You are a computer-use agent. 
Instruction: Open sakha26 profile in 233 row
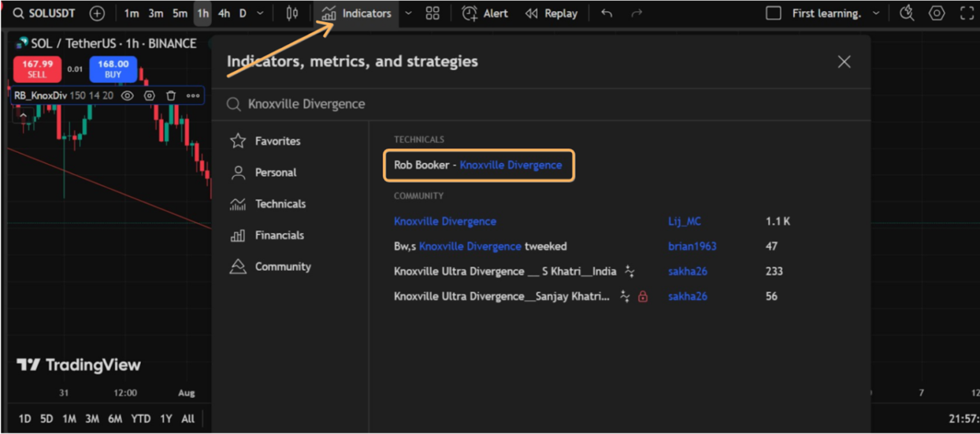click(687, 271)
